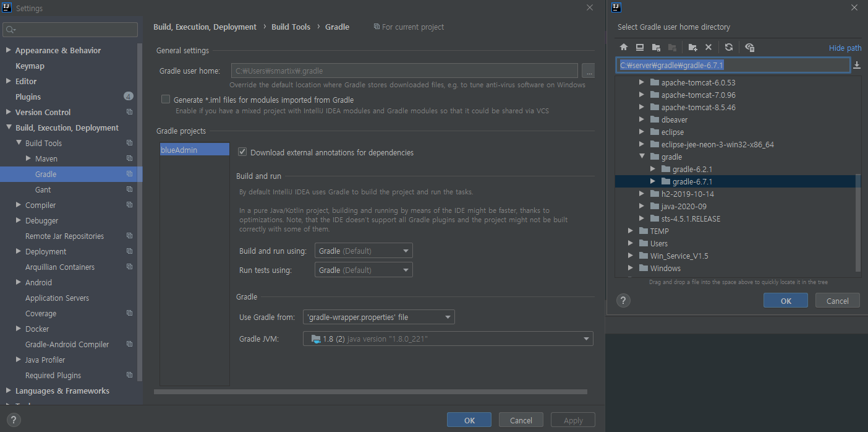This screenshot has width=868, height=432.
Task: Open Application Servers settings page
Action: pos(57,298)
